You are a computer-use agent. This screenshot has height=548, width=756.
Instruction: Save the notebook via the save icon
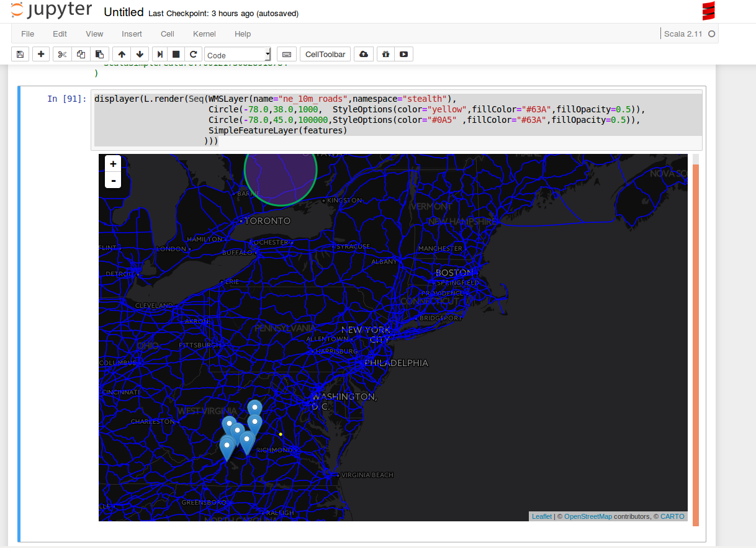click(x=19, y=54)
